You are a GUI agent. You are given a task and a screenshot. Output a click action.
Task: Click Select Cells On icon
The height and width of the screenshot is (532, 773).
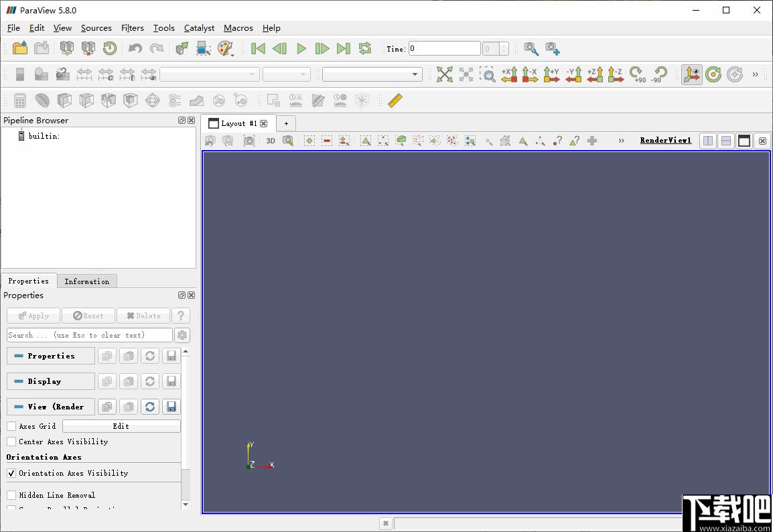[365, 141]
